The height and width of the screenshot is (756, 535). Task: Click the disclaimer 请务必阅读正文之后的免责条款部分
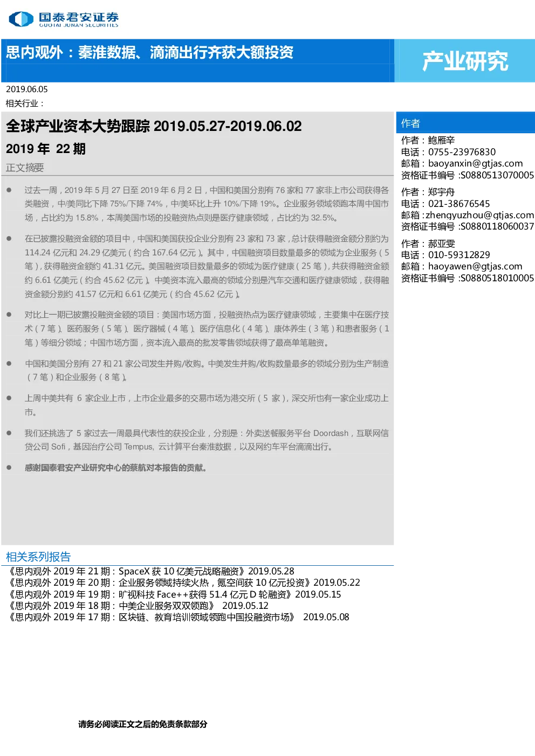click(143, 724)
